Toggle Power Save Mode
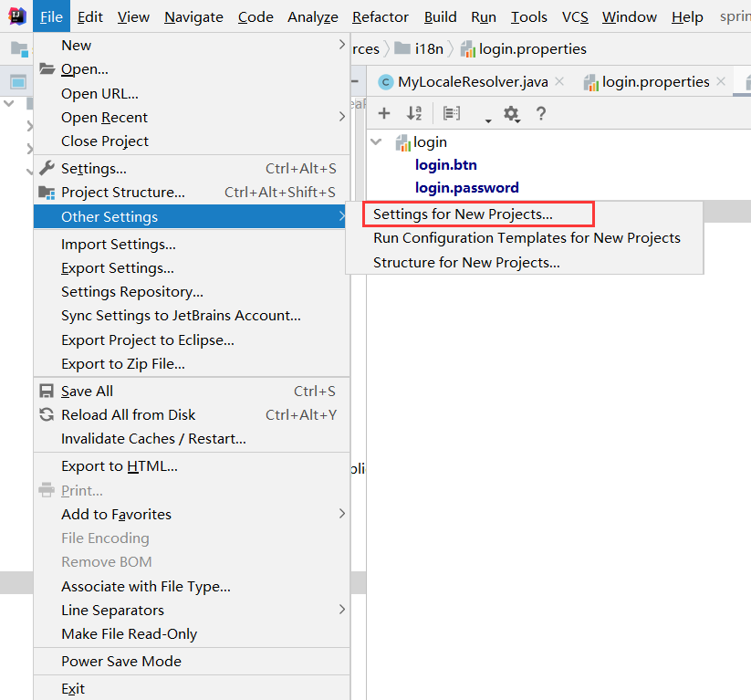751x700 pixels. [192, 661]
